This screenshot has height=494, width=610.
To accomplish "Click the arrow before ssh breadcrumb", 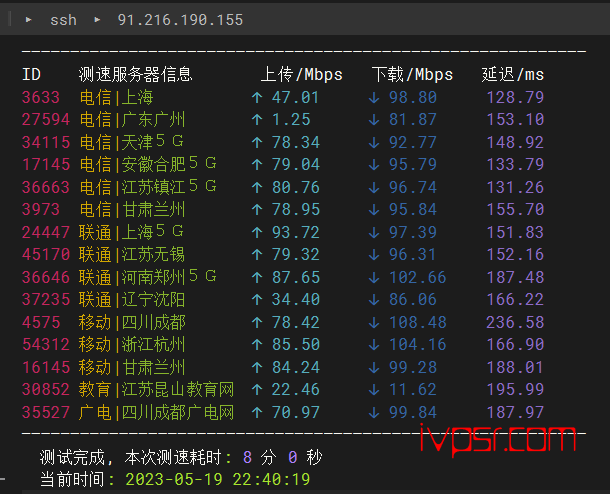I will click(x=28, y=19).
